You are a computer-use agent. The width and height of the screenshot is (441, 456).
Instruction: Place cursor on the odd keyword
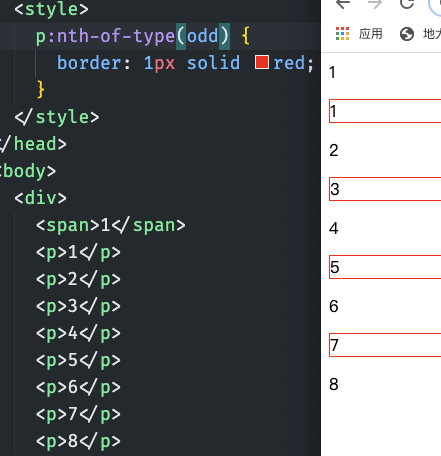click(202, 36)
